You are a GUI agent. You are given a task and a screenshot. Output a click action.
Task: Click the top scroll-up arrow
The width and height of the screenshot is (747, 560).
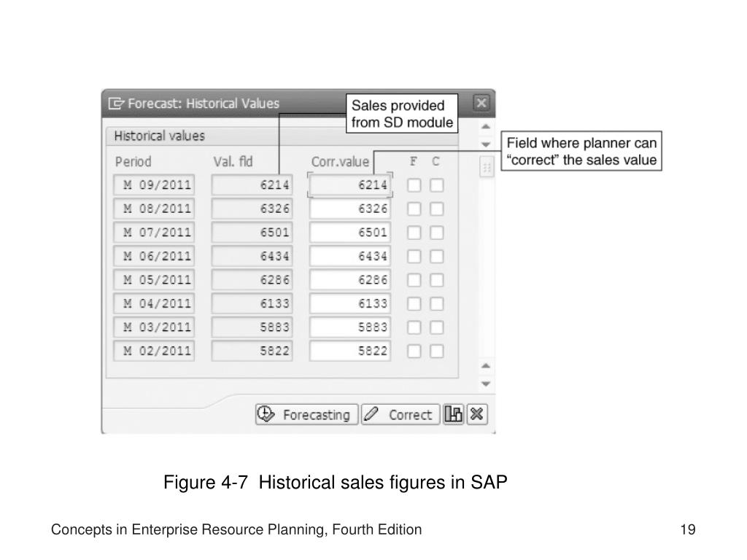point(485,127)
